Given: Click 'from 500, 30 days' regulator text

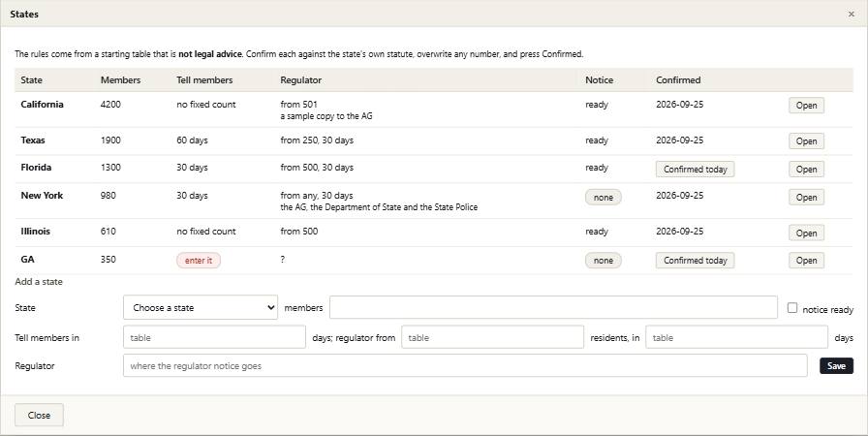Looking at the screenshot, I should [317, 167].
